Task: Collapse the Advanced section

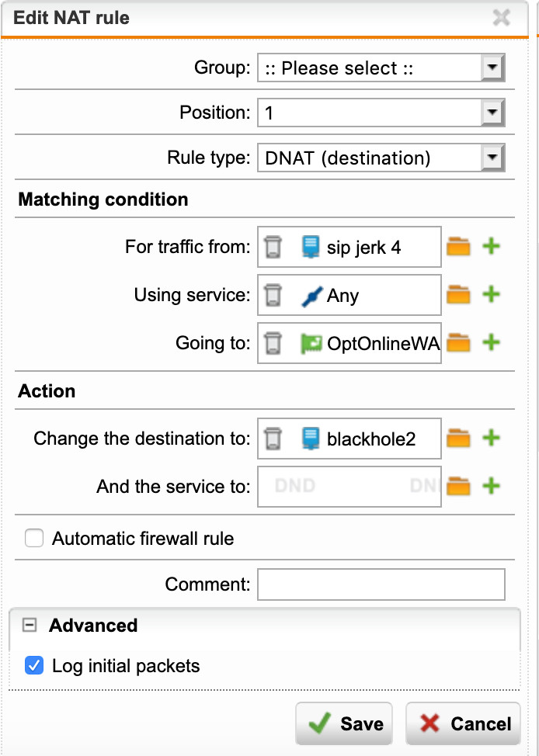Action: click(30, 626)
